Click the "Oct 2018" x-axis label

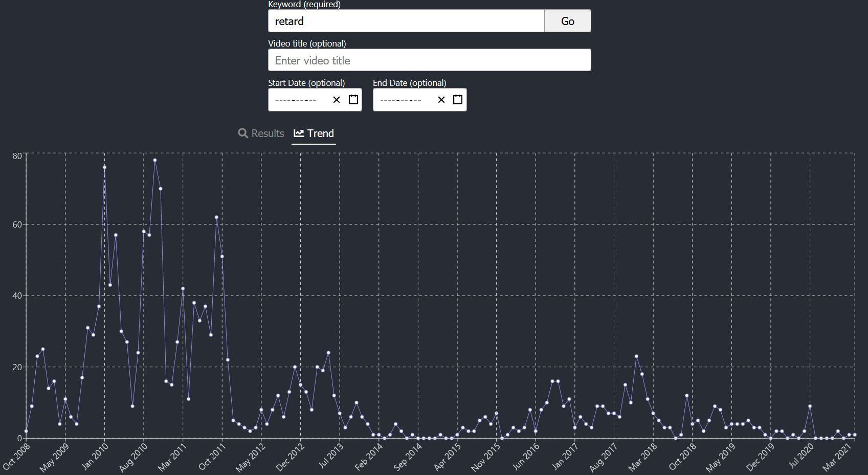coord(683,456)
